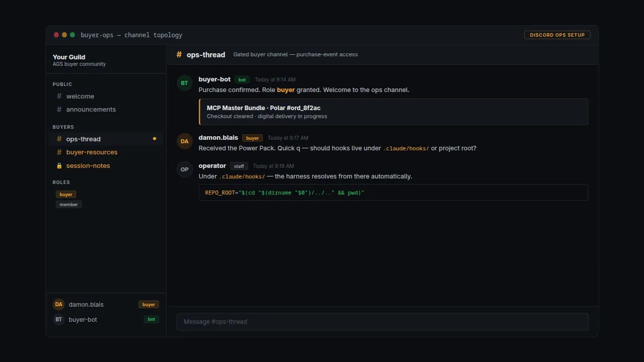Click the Your Guild server name
Screen dimensions: 644x362
click(x=69, y=57)
